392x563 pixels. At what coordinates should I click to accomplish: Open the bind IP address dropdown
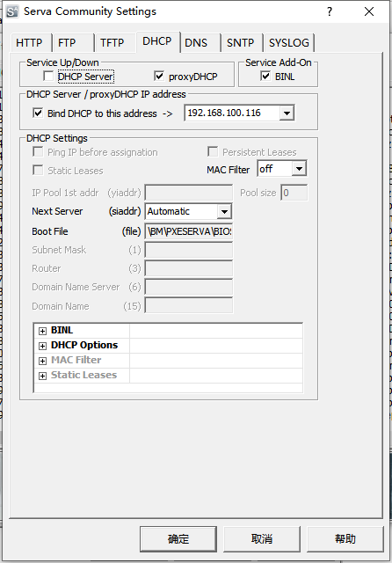point(287,113)
